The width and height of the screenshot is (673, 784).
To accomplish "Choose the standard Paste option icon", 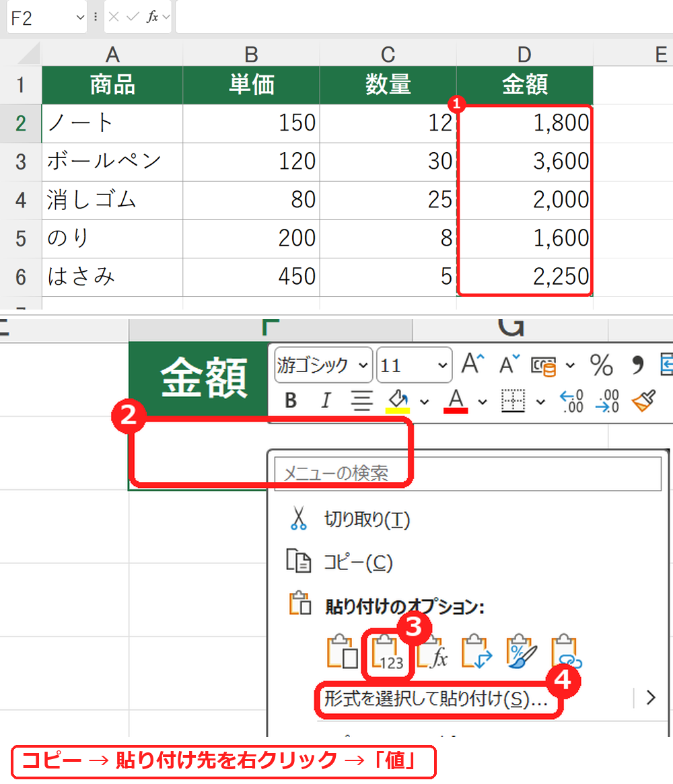I will 343,652.
